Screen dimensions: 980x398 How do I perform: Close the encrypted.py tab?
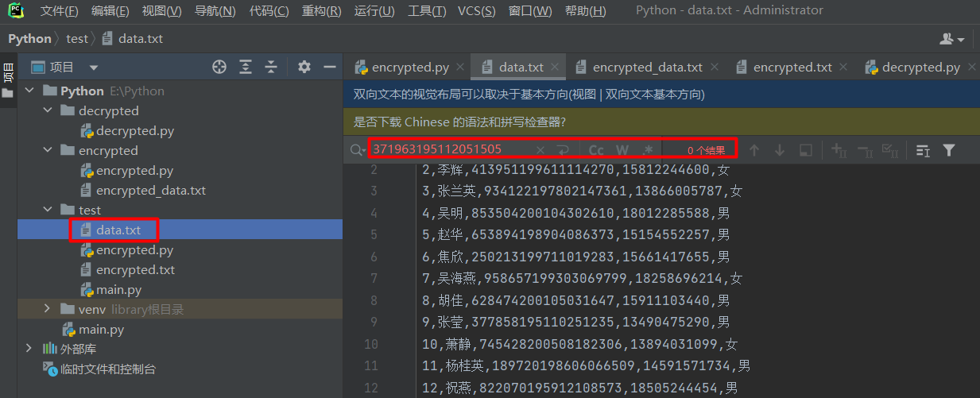point(462,68)
